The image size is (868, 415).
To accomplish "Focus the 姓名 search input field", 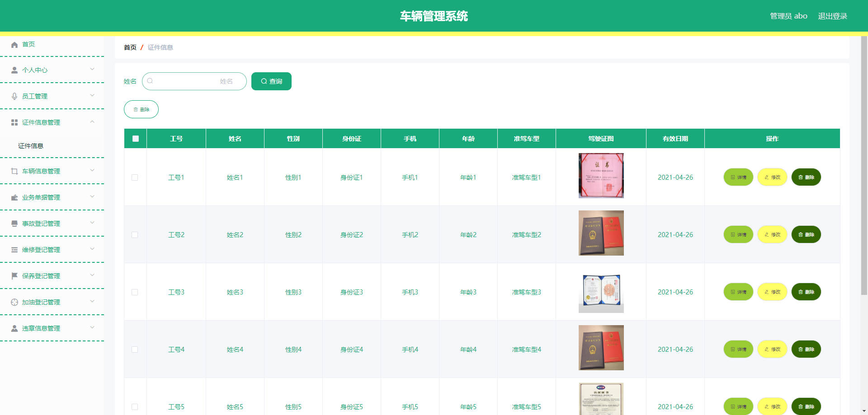I will (x=194, y=81).
